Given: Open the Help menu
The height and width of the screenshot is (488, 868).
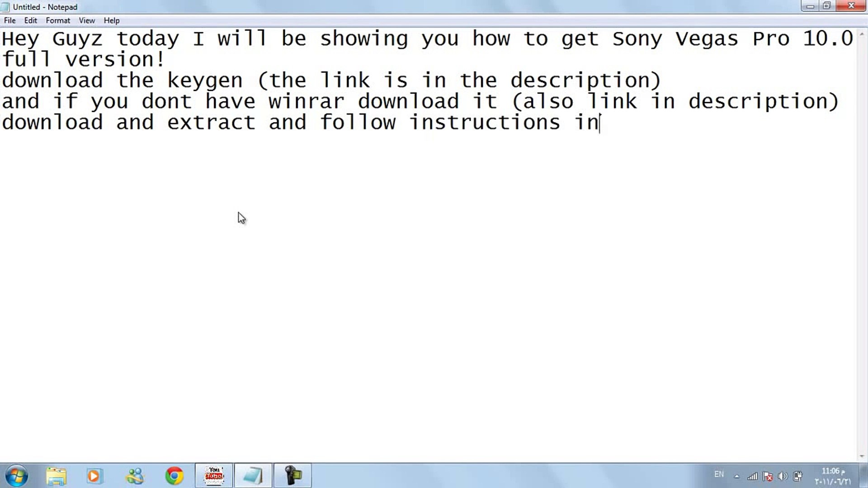Looking at the screenshot, I should pos(112,20).
